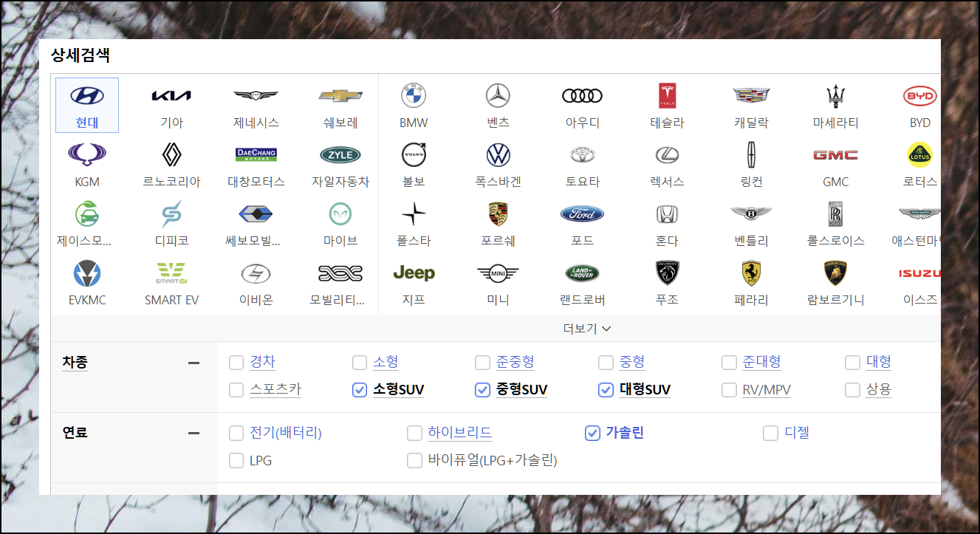This screenshot has height=534, width=980.
Task: Uncheck the 소형SUV checkbox
Action: [360, 390]
